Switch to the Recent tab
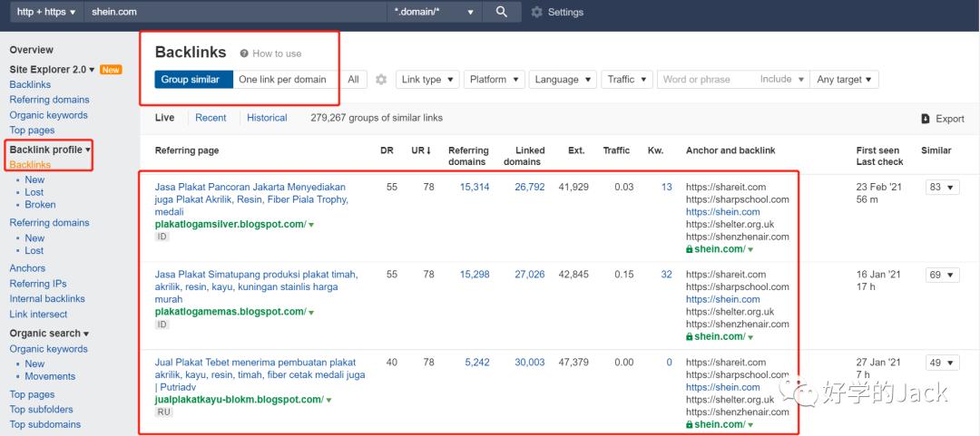Image resolution: width=980 pixels, height=436 pixels. [x=211, y=118]
